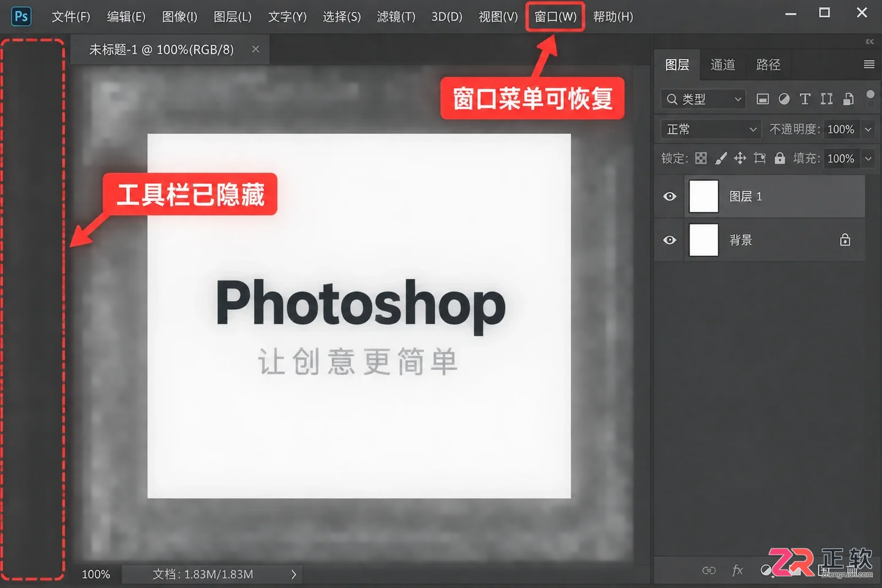Expand the 不透明度 opacity slider arrow

pyautogui.click(x=868, y=129)
